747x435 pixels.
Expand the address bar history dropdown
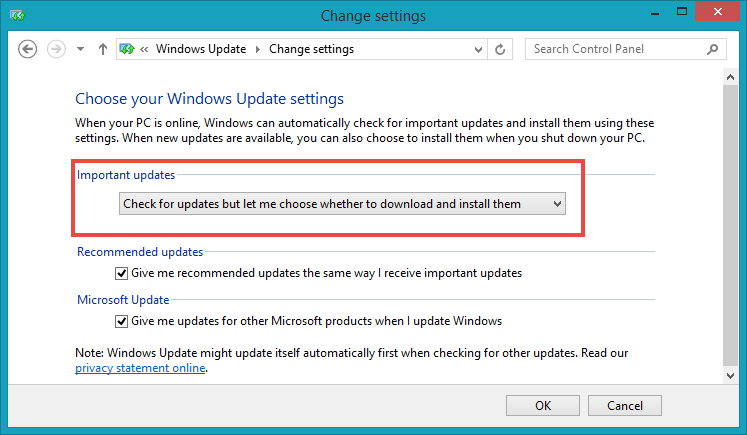[x=478, y=50]
